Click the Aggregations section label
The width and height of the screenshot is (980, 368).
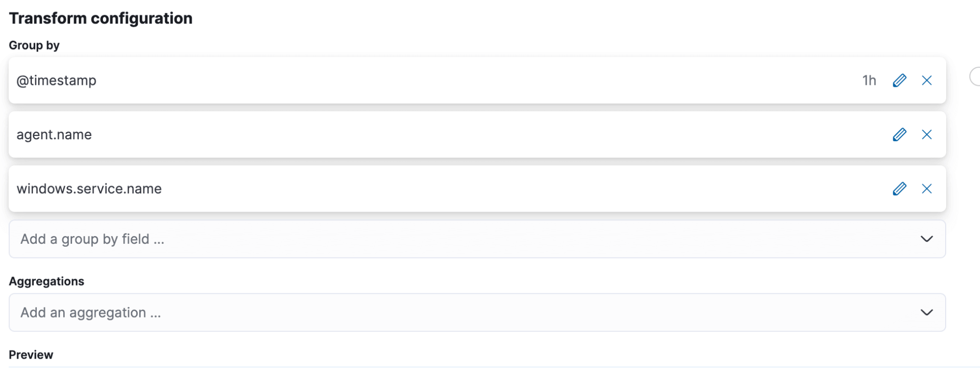tap(47, 281)
